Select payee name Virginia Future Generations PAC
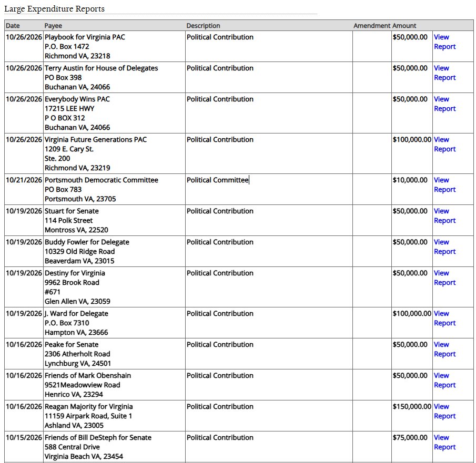Viewport: 476px width, 463px height. (x=96, y=140)
